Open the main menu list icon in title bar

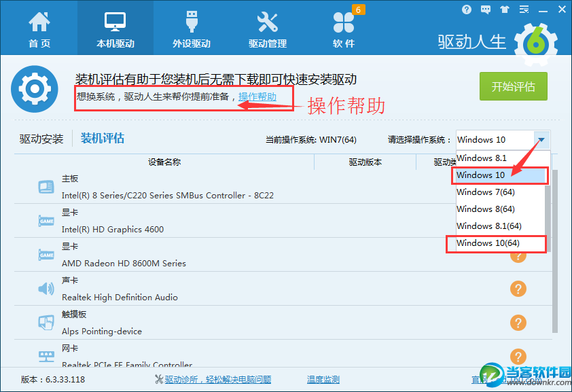(524, 10)
